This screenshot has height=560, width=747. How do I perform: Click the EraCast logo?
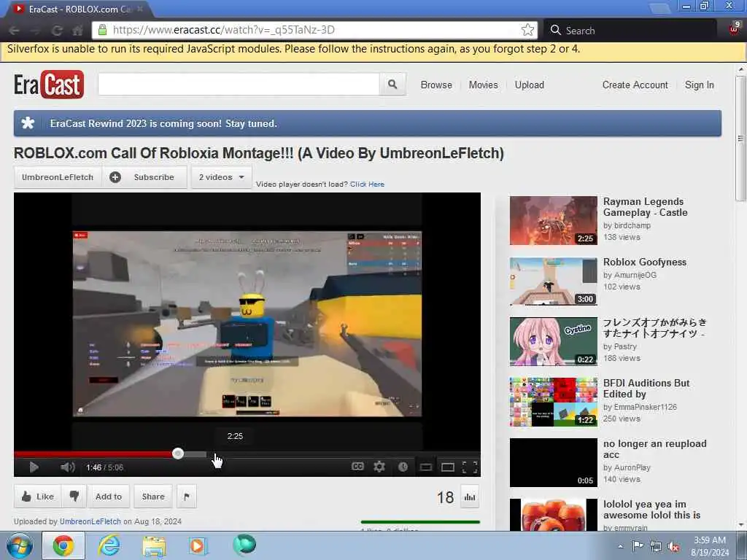49,85
